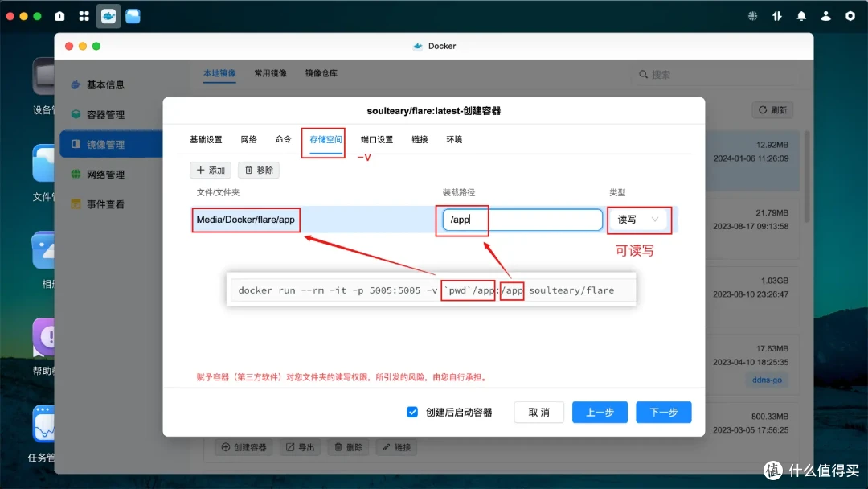Select the Media/Docker/flare/app folder cell
This screenshot has width=868, height=489.
click(246, 220)
